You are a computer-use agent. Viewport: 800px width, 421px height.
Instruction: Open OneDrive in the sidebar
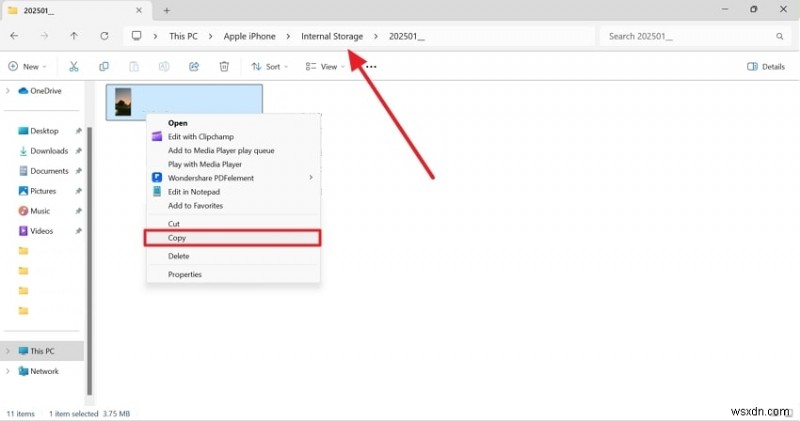[40, 91]
